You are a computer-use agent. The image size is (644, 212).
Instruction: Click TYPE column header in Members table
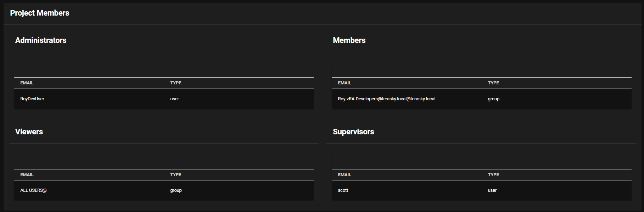493,83
